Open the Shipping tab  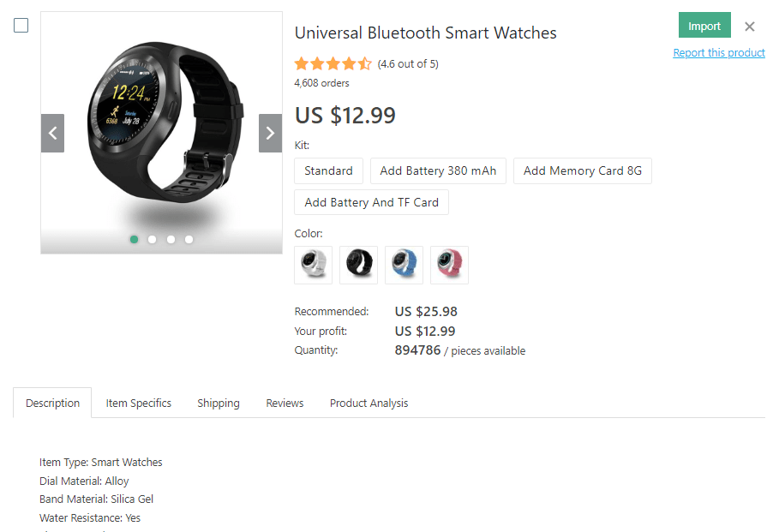coord(219,403)
